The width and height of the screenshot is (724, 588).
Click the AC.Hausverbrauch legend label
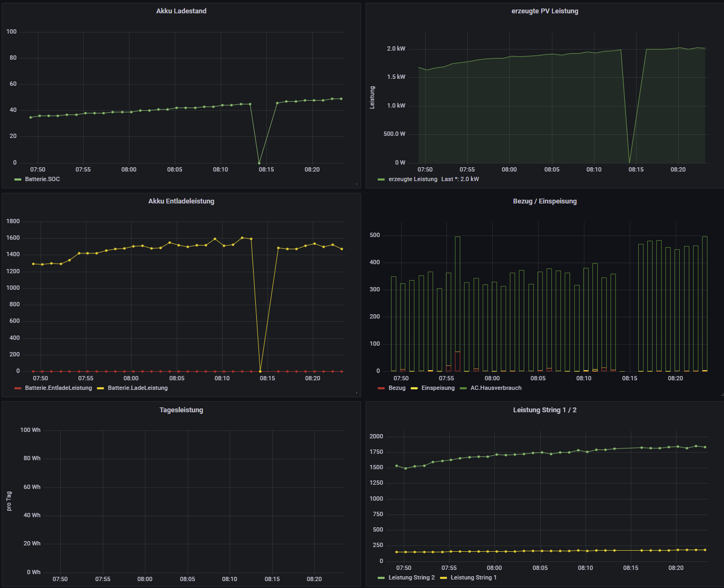pos(495,388)
